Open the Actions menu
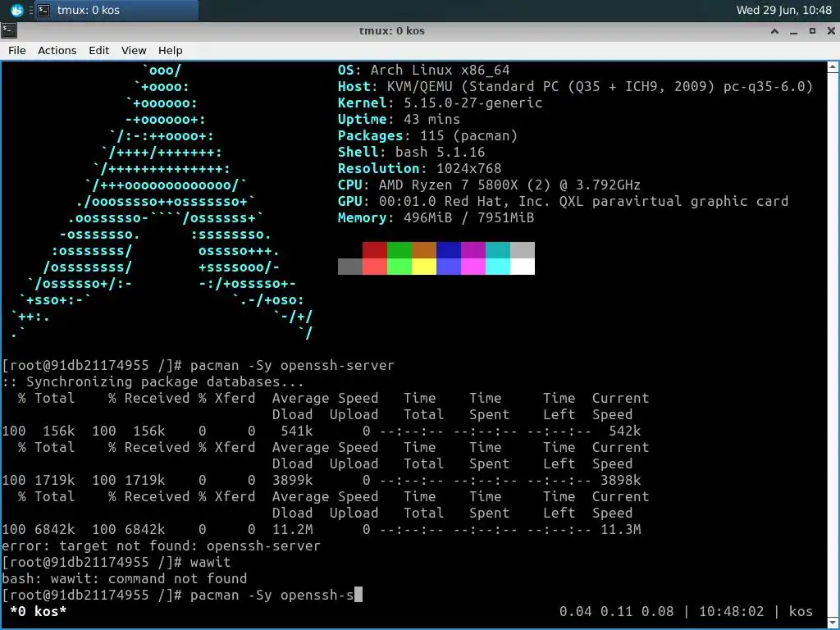840x630 pixels. coord(57,50)
